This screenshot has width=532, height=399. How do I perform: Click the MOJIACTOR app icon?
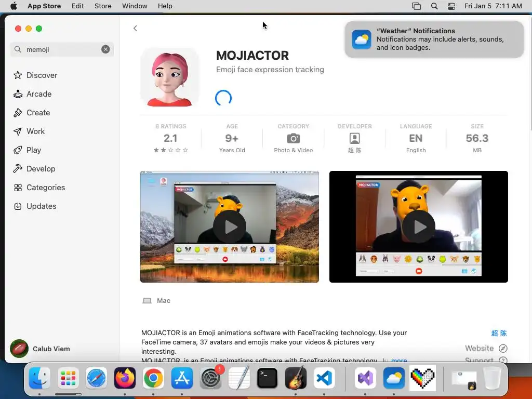[170, 77]
